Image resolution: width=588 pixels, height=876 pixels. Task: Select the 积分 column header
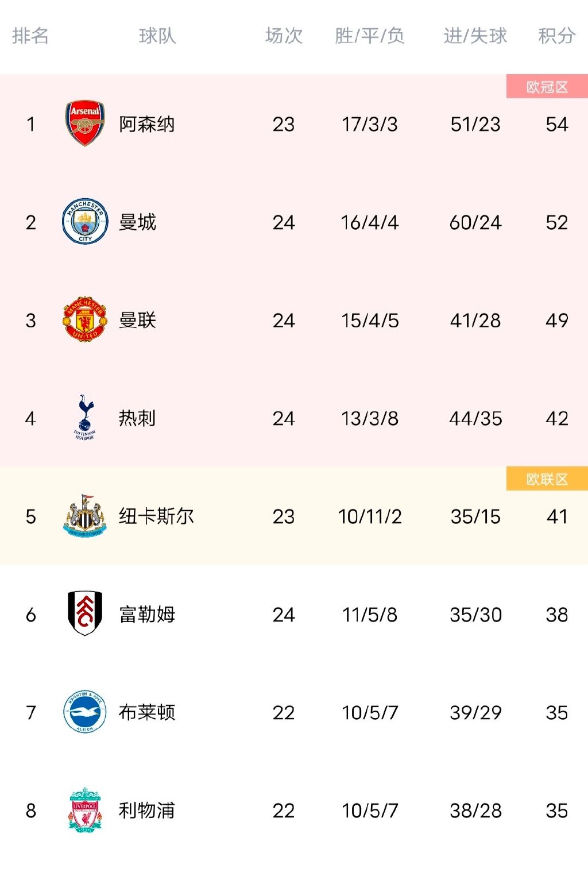tap(556, 36)
